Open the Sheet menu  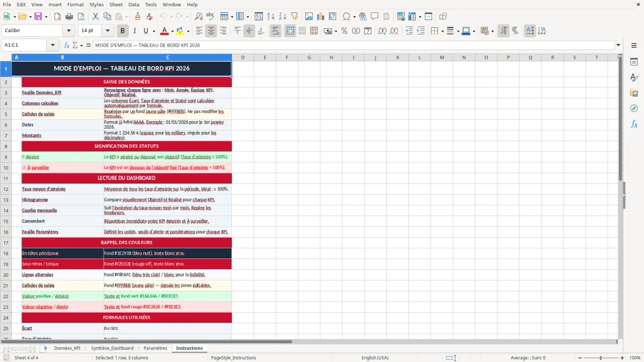[x=116, y=4]
